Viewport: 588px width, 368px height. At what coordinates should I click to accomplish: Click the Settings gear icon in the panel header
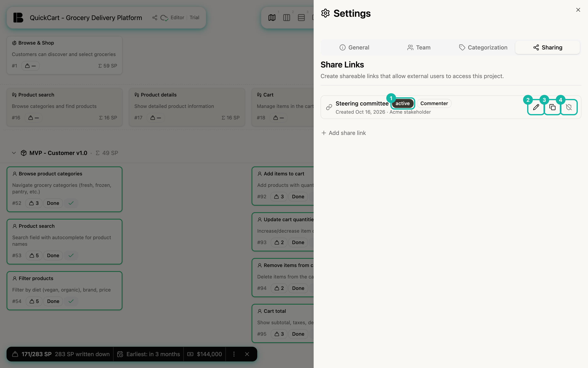pyautogui.click(x=325, y=13)
